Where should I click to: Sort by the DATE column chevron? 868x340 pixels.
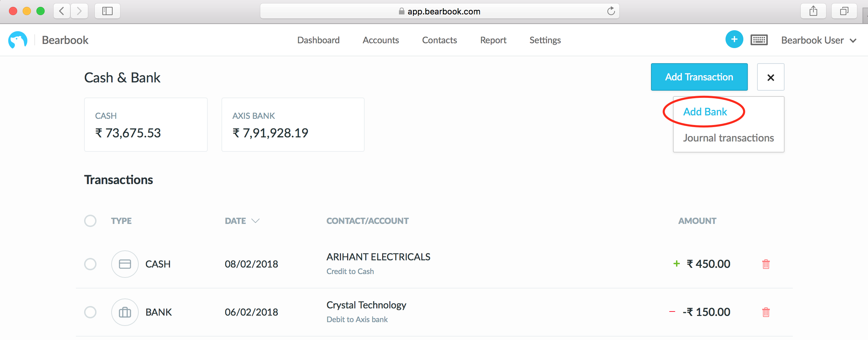255,221
